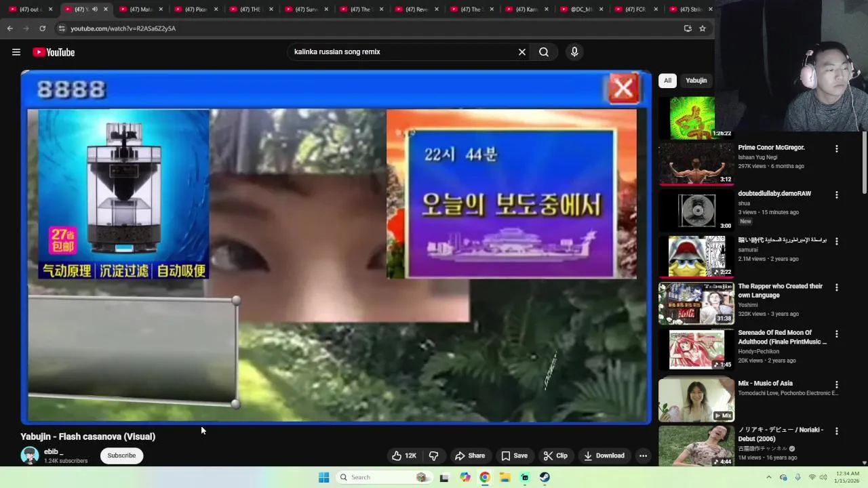The height and width of the screenshot is (488, 868).
Task: Open Steam from the taskbar
Action: pyautogui.click(x=545, y=477)
